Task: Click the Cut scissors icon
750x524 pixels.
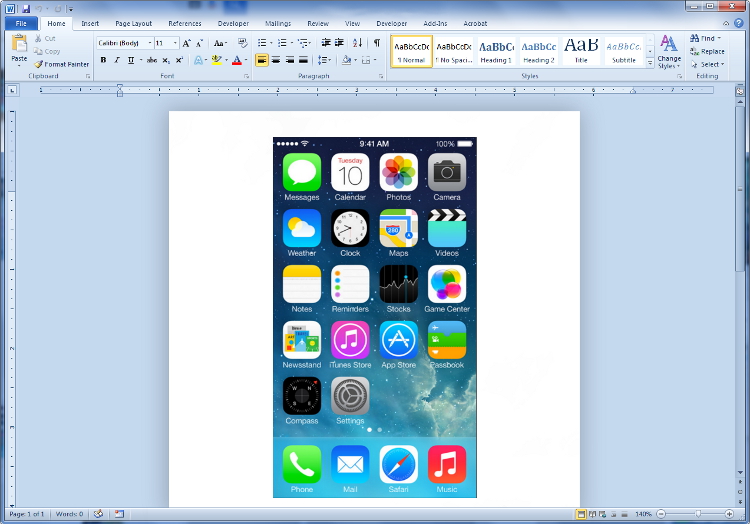Action: (38, 38)
